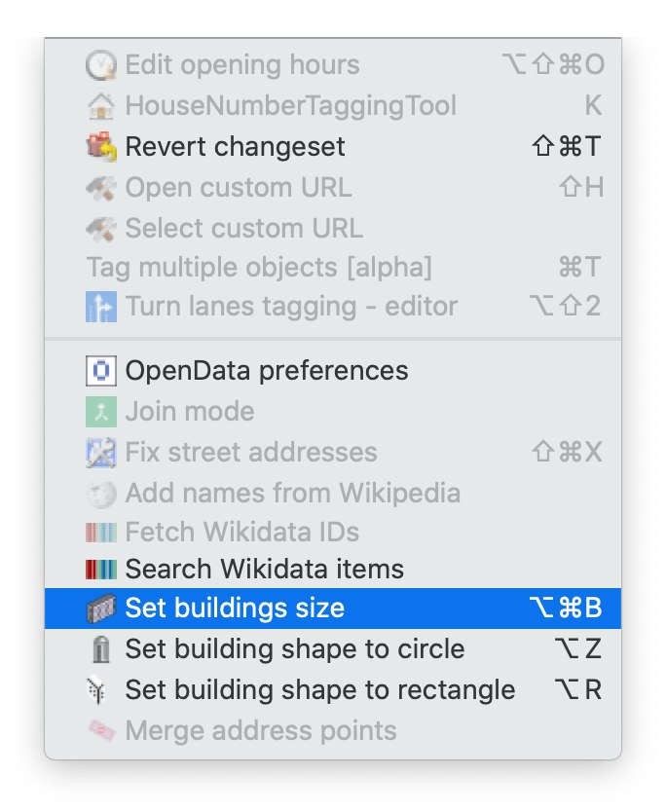
Task: Open OpenData preferences menu entry
Action: [333, 371]
